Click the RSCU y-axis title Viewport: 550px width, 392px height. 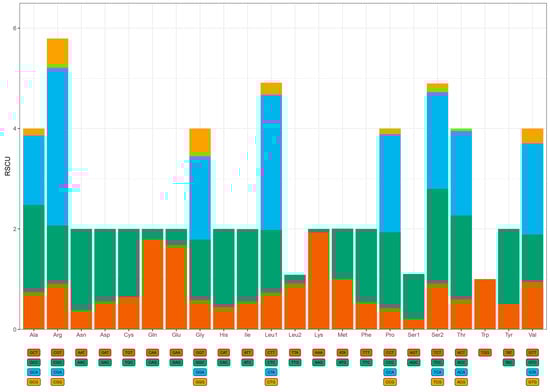coord(7,166)
